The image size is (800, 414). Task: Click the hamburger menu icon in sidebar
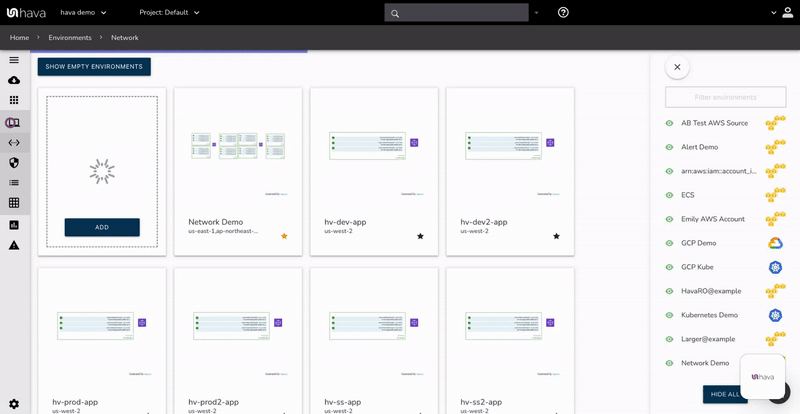(14, 60)
